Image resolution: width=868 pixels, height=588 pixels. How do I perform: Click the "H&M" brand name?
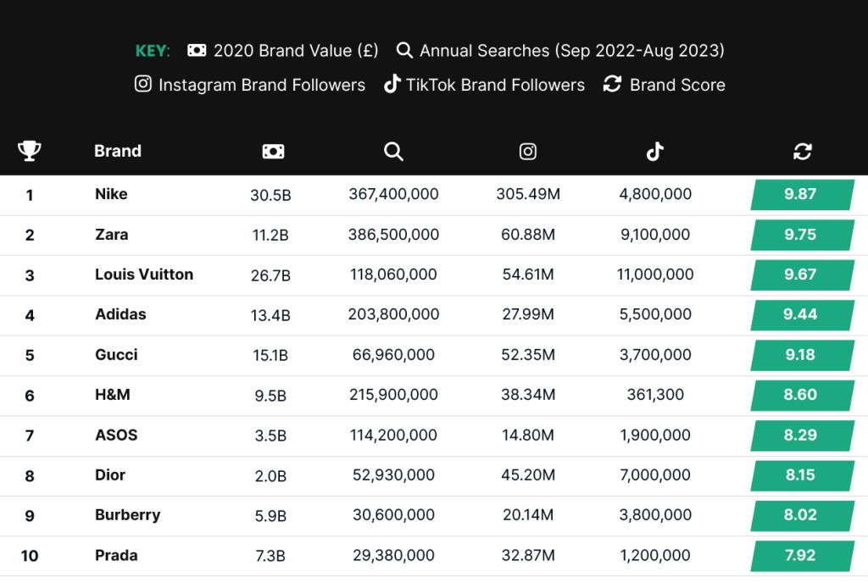click(113, 394)
